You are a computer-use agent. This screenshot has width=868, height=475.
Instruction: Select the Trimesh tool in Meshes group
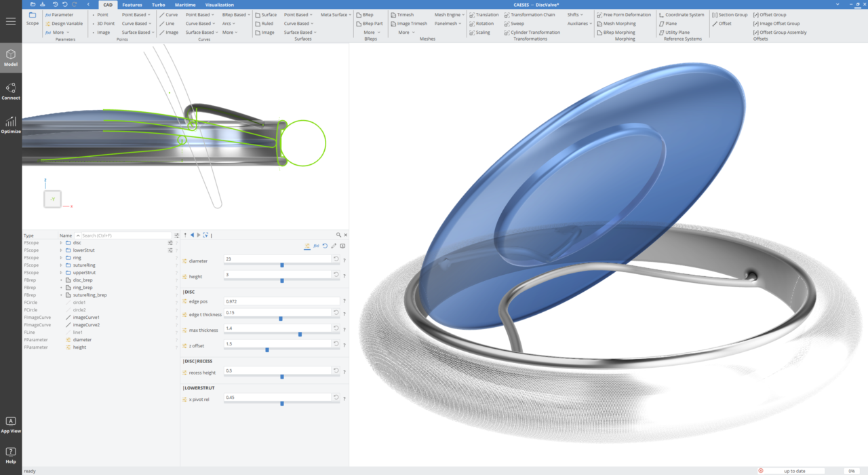(x=403, y=14)
